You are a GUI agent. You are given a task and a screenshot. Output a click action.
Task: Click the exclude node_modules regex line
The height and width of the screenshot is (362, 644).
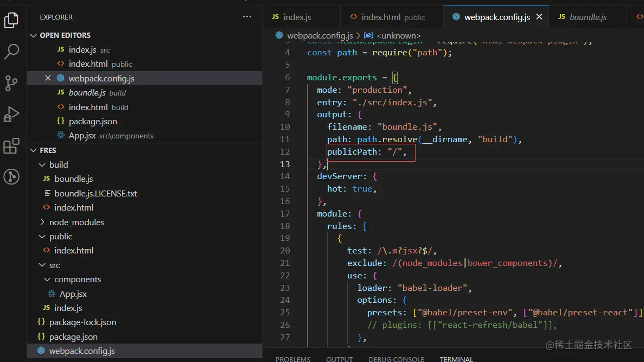454,263
